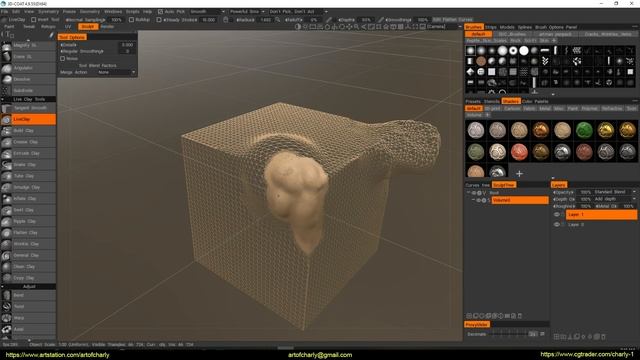The width and height of the screenshot is (640, 360).
Task: Open the Geometry menu
Action: coord(90,12)
